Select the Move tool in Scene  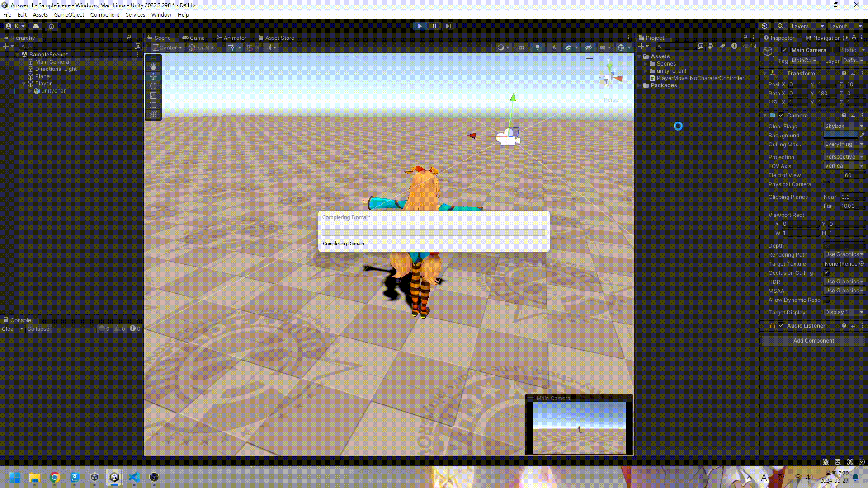tap(153, 76)
